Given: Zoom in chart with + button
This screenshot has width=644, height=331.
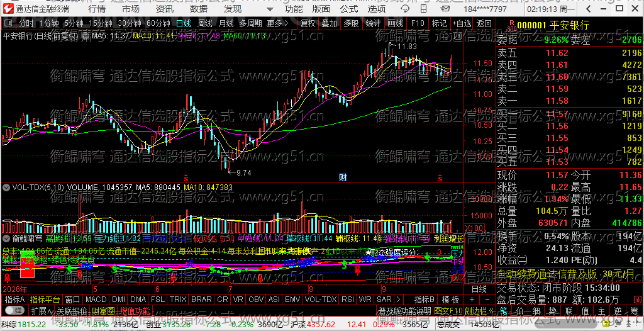Looking at the screenshot, I should tap(472, 300).
